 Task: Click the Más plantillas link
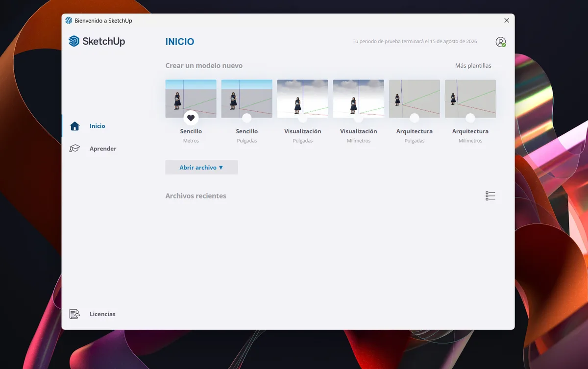473,66
